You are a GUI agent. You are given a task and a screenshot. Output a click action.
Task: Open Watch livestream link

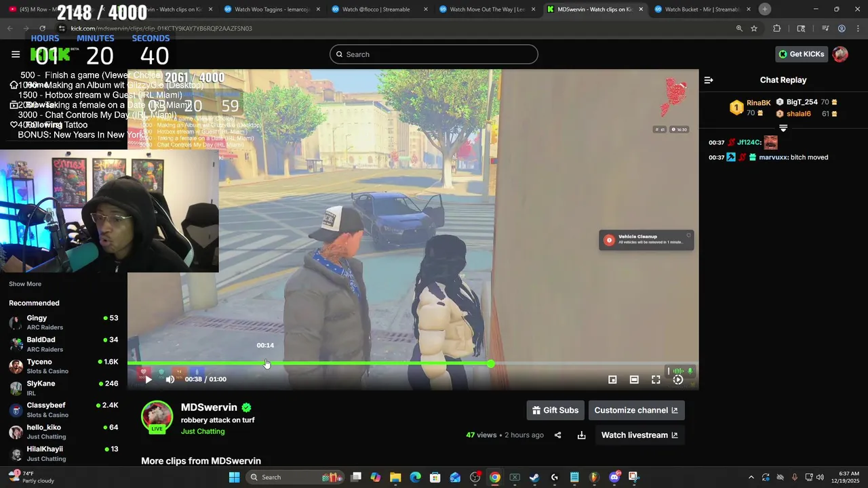click(639, 435)
